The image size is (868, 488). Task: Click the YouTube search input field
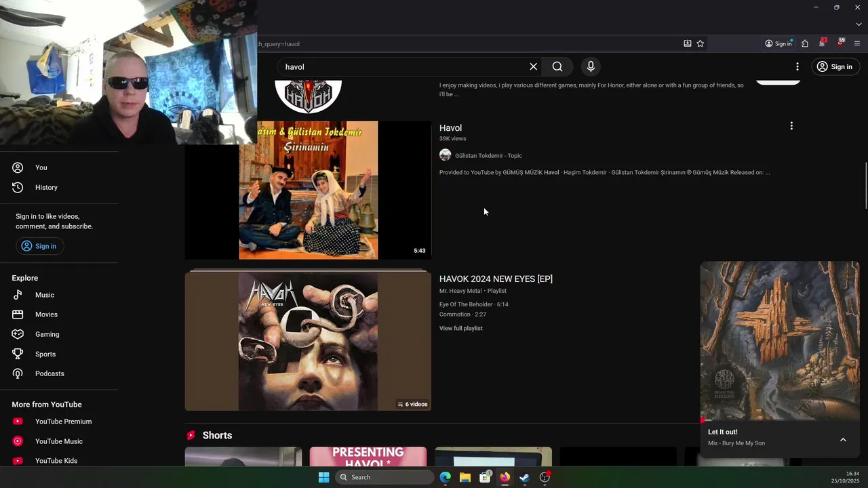403,66
